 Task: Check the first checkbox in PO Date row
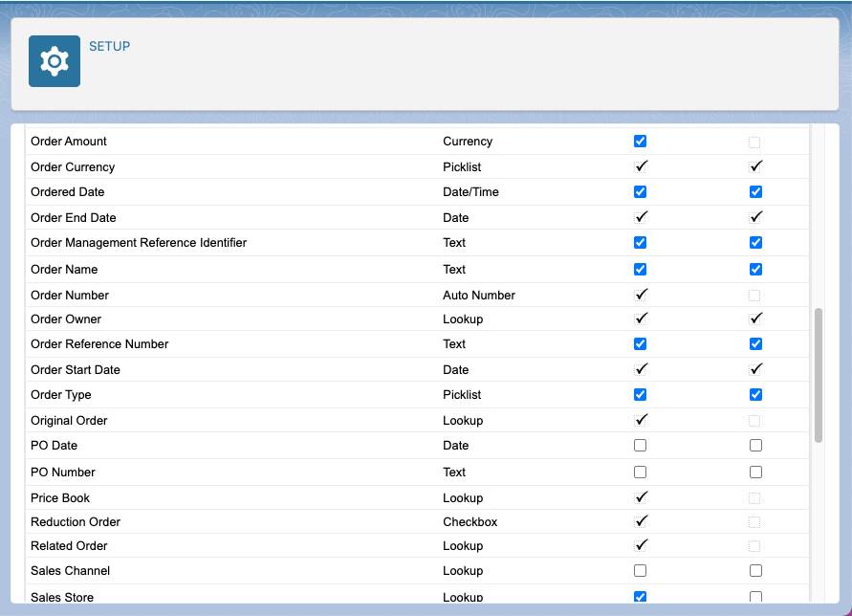[640, 446]
